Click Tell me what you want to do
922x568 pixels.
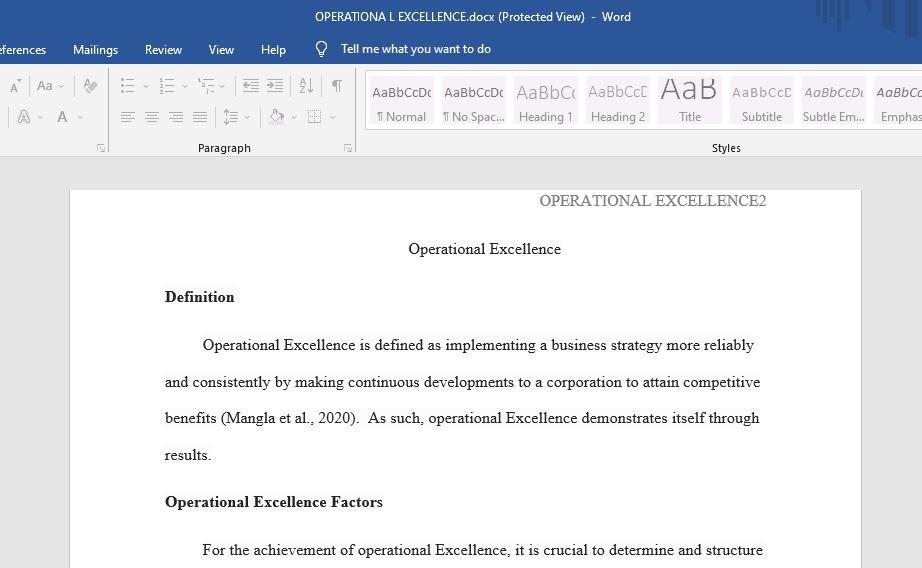click(x=416, y=49)
